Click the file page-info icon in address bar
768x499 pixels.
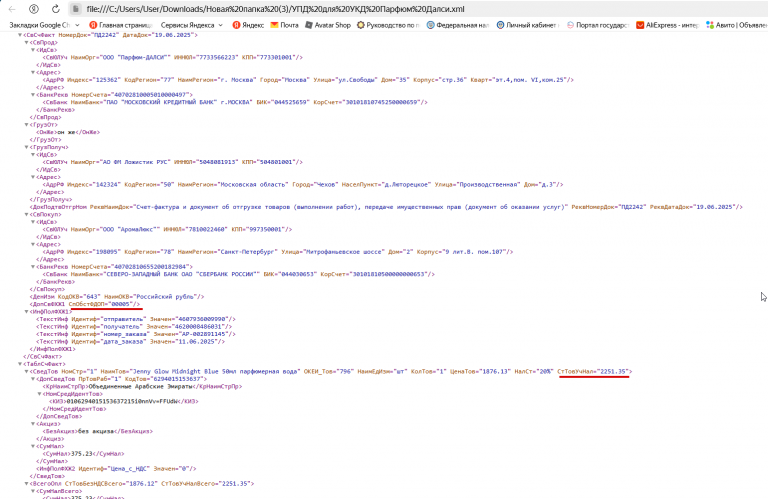(75, 9)
